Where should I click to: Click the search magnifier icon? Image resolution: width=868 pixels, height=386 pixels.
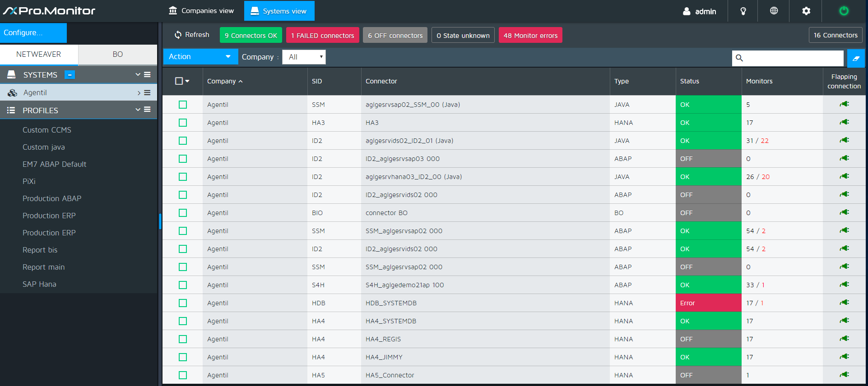(x=739, y=58)
